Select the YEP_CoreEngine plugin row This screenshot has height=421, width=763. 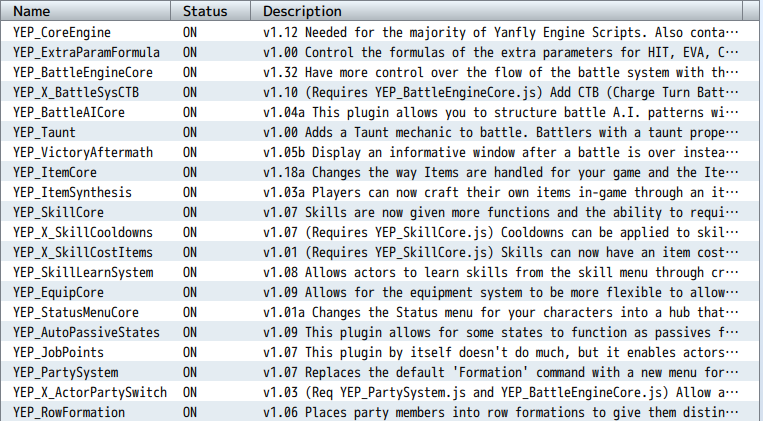click(382, 32)
